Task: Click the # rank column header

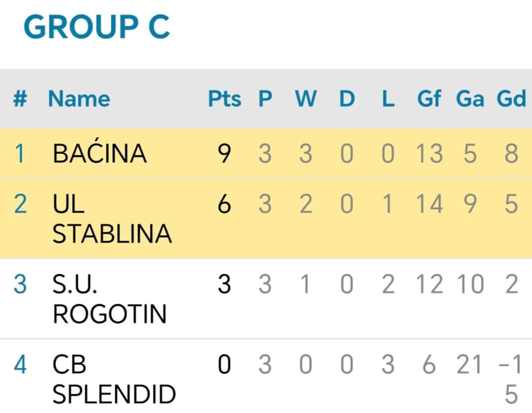Action: coord(20,98)
